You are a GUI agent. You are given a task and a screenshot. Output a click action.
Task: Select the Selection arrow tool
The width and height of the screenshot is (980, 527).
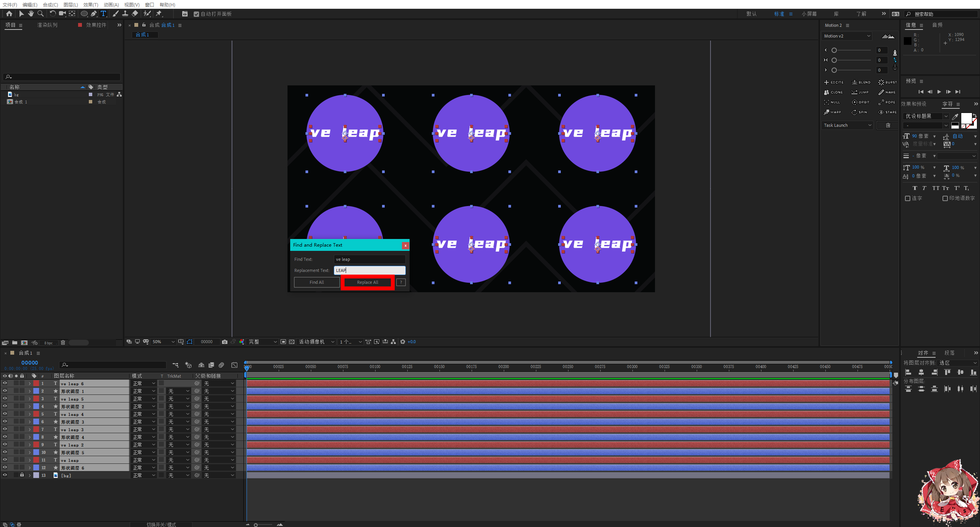21,14
